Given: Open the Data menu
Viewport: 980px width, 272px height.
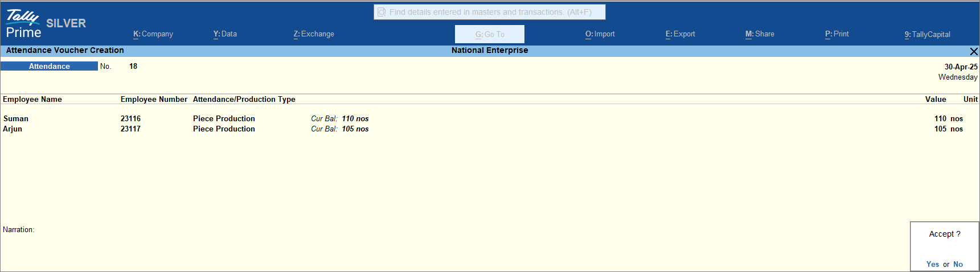Looking at the screenshot, I should click(x=225, y=34).
